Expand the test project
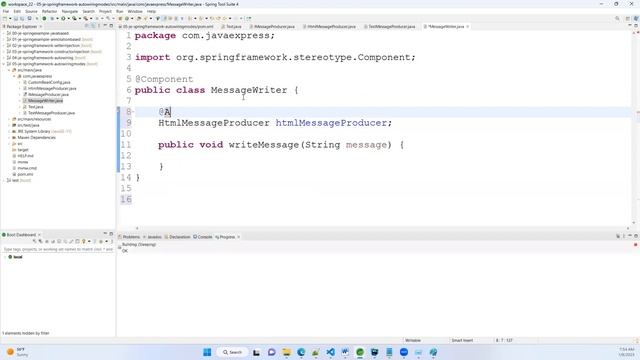The width and height of the screenshot is (640, 360). point(4,180)
